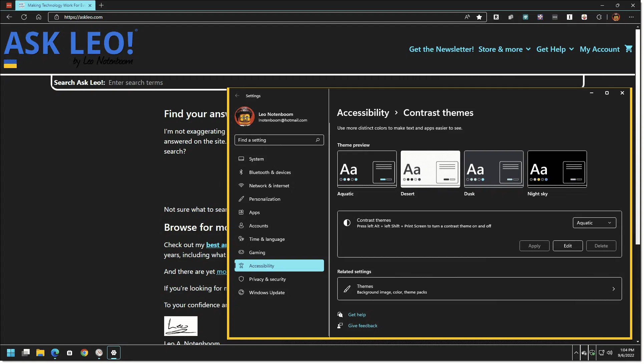This screenshot has height=364, width=644.
Task: Open Google Chrome from the taskbar
Action: pos(84,353)
